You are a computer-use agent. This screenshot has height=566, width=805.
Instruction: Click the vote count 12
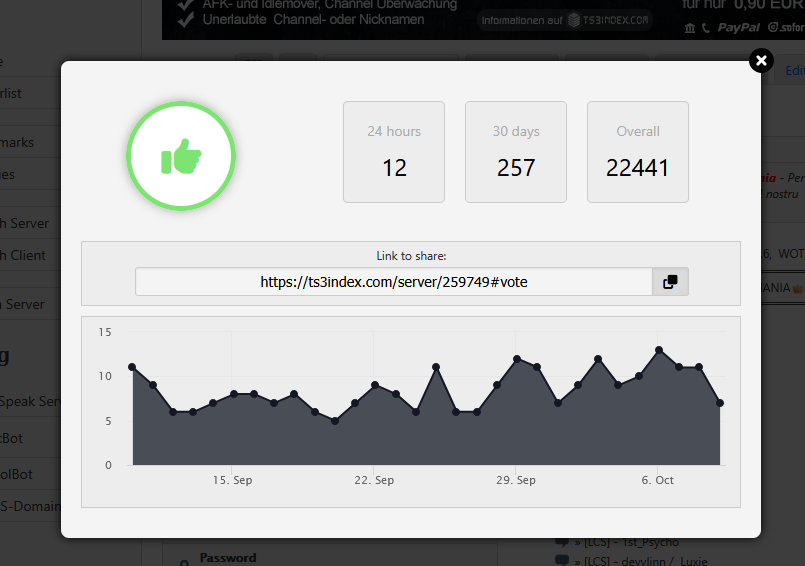(394, 168)
